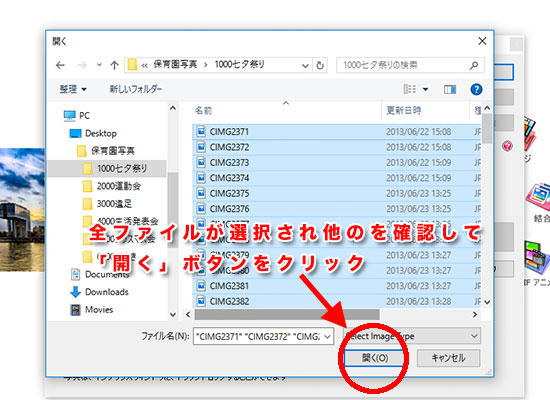Click the image icon of file CIMG2371
Viewport: 550px width, 400px height.
click(201, 131)
